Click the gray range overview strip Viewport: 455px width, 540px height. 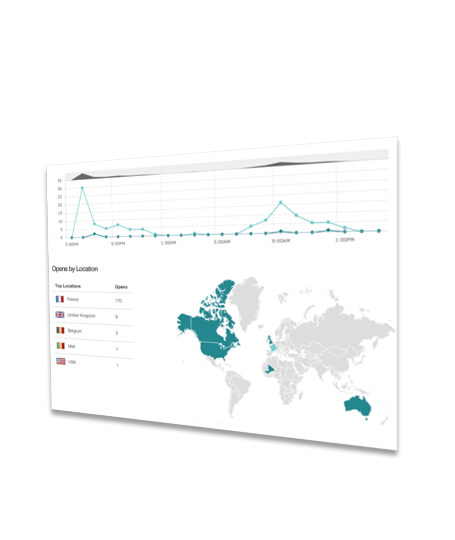tap(227, 165)
